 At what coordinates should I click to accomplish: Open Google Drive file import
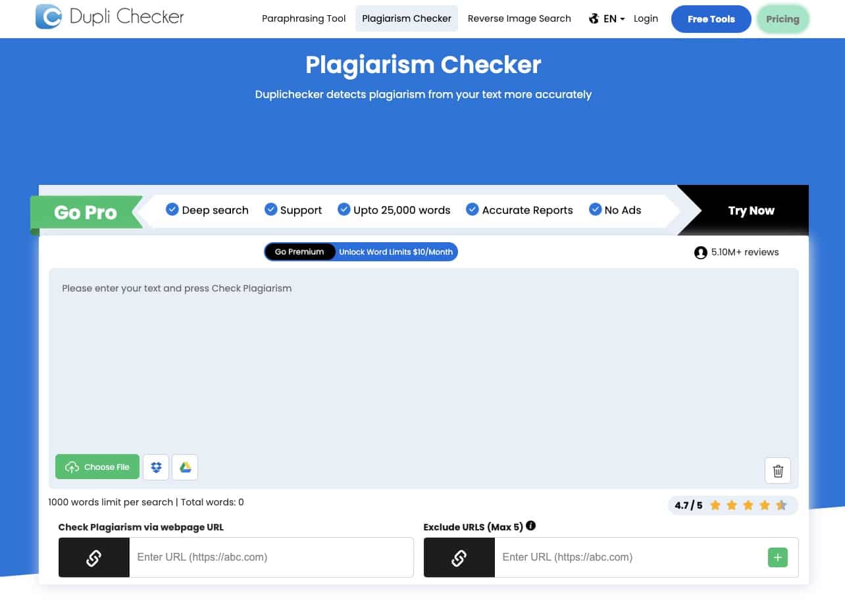[x=185, y=467]
